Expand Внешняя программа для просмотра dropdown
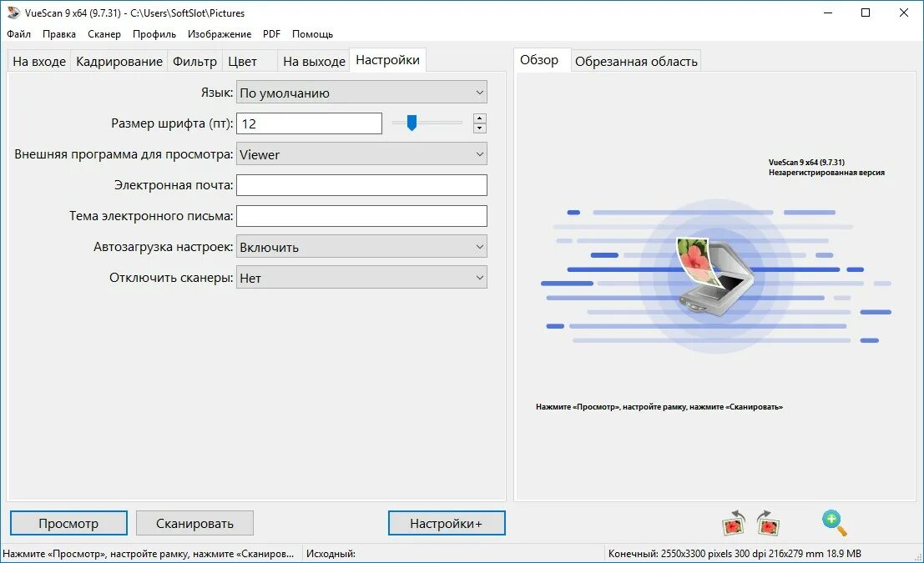This screenshot has height=563, width=924. click(x=361, y=154)
